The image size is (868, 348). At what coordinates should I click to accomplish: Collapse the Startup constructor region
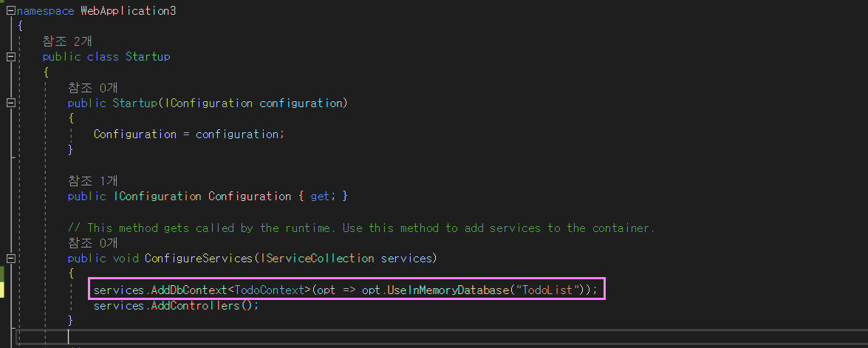10,103
